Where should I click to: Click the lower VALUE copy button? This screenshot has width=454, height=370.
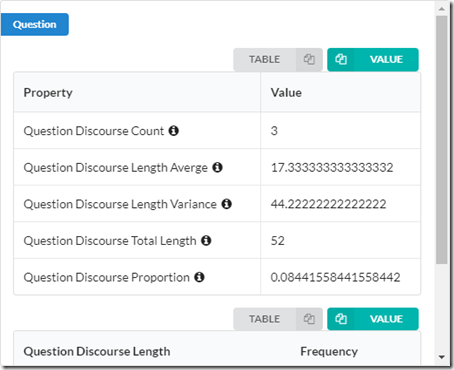373,319
